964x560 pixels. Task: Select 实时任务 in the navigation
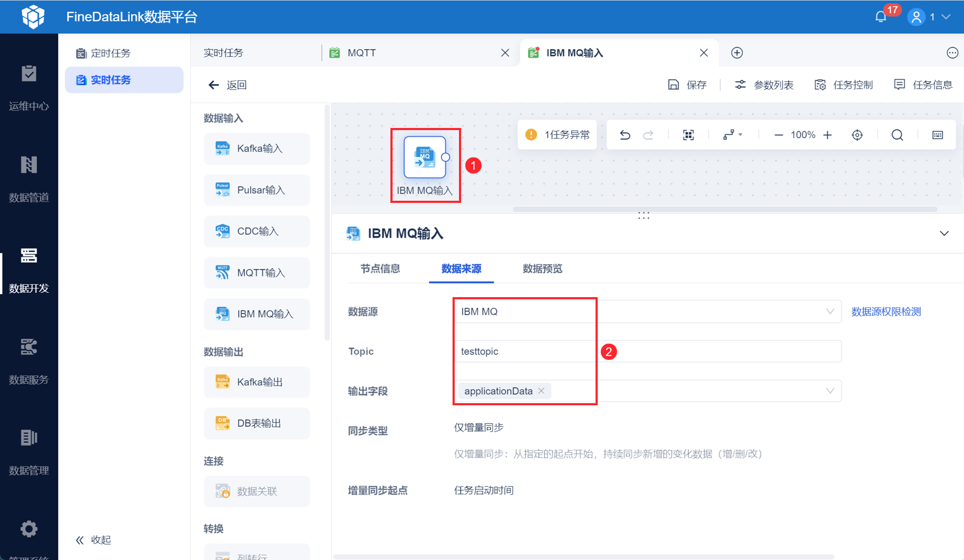(x=124, y=80)
